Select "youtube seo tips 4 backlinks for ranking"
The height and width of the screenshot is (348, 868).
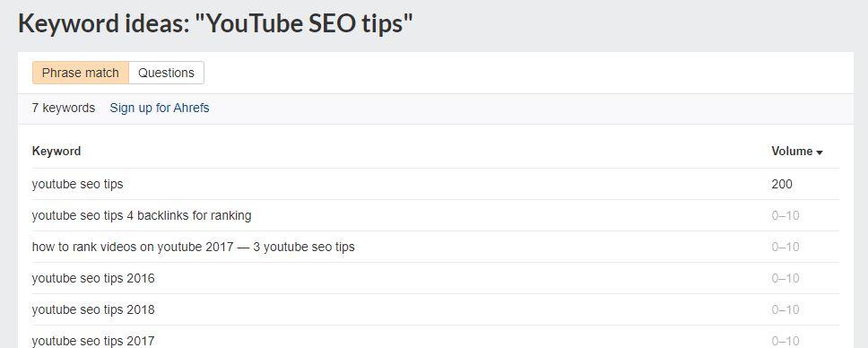pos(142,215)
